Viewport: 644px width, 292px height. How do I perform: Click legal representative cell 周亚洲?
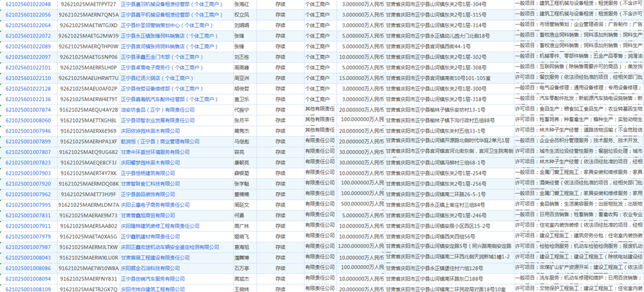point(241,78)
